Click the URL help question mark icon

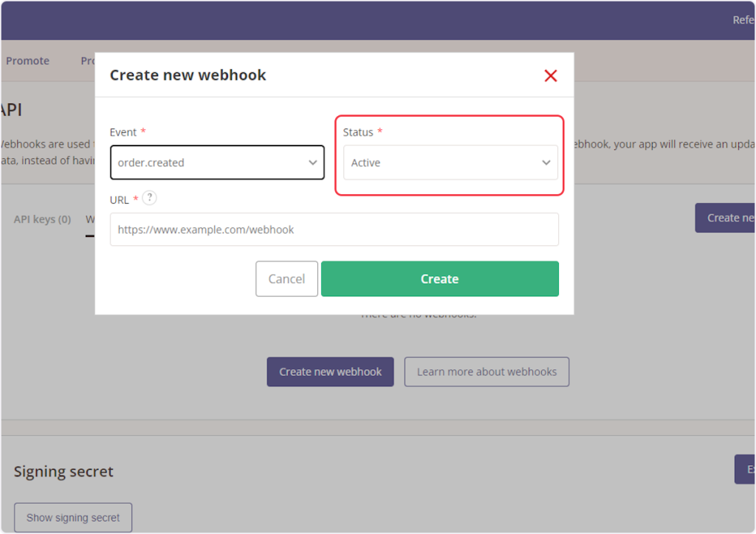click(x=150, y=198)
